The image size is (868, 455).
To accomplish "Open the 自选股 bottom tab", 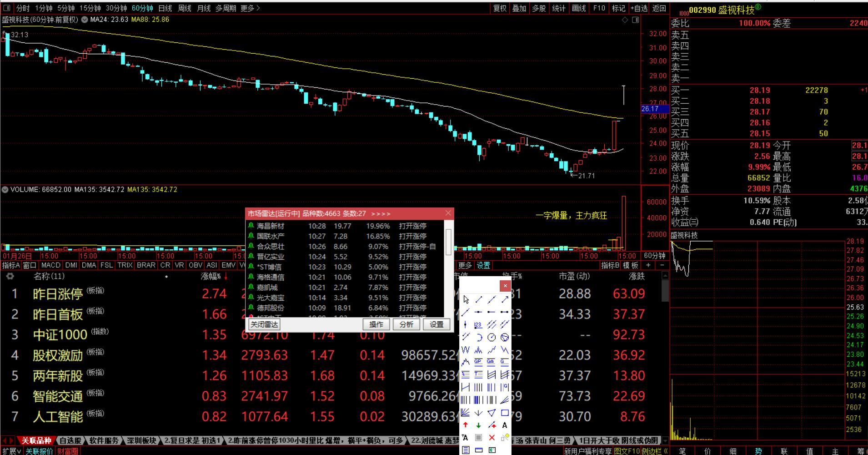I will point(70,440).
